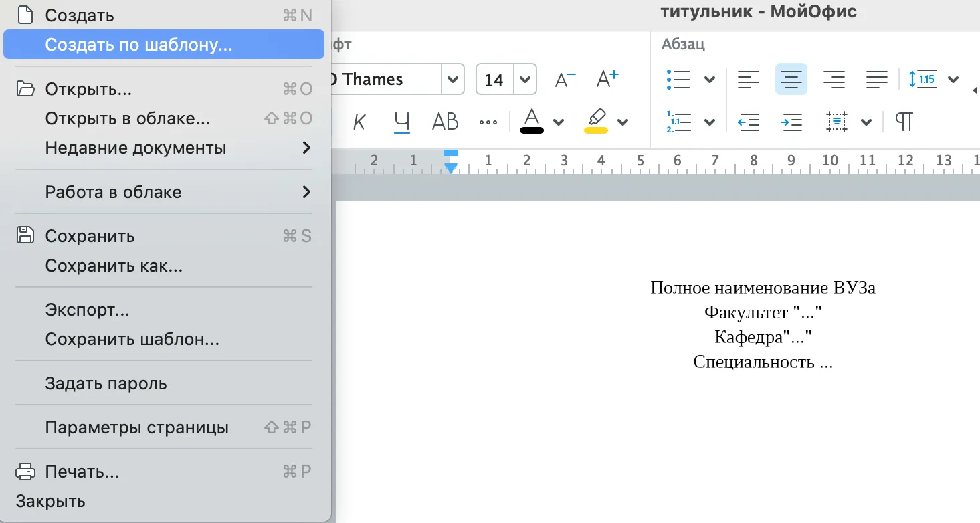Open the font size dropdown arrow

point(525,80)
